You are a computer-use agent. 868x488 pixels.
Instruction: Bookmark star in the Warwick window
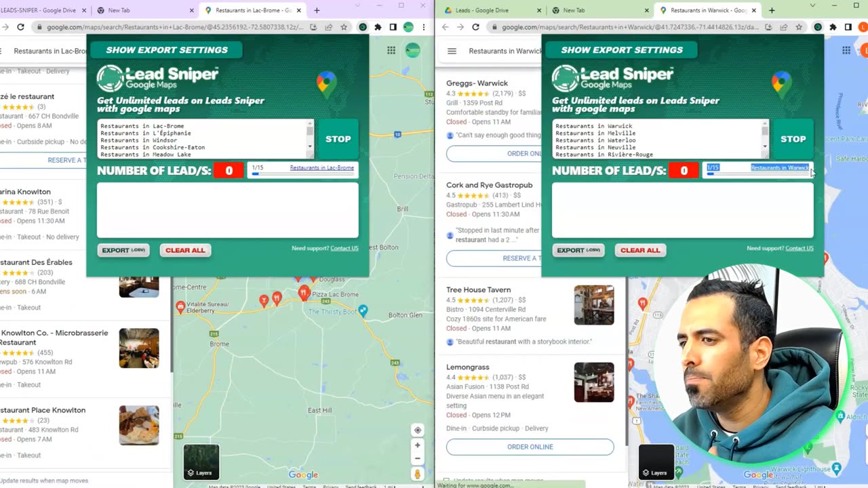point(799,27)
